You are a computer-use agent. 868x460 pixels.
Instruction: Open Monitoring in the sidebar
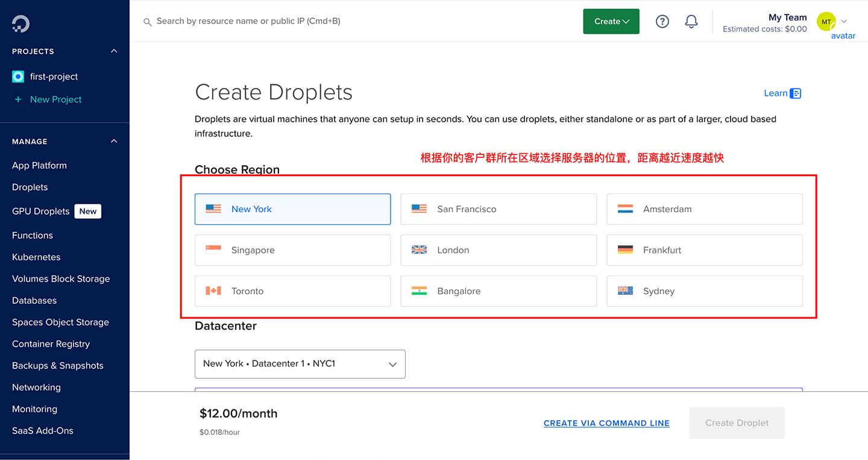tap(34, 409)
